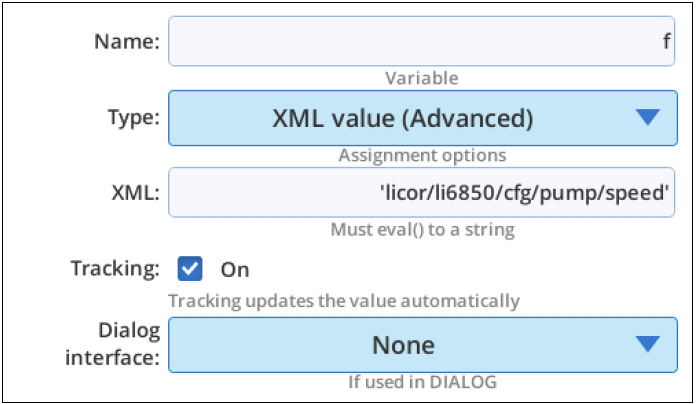The image size is (700, 404).
Task: Uncheck the Tracking checkbox
Action: (190, 268)
